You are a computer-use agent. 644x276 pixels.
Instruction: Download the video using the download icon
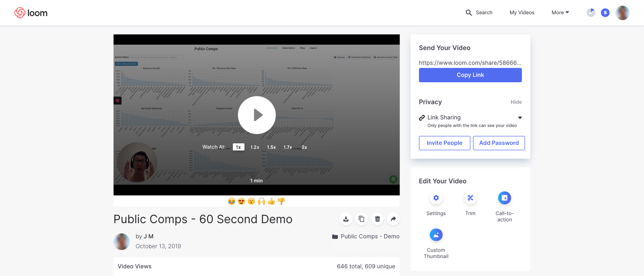point(346,219)
